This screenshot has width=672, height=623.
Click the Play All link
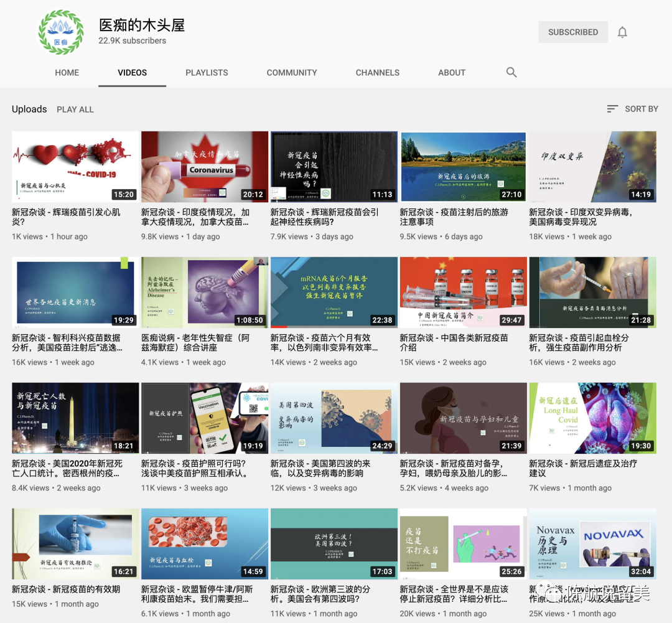75,110
